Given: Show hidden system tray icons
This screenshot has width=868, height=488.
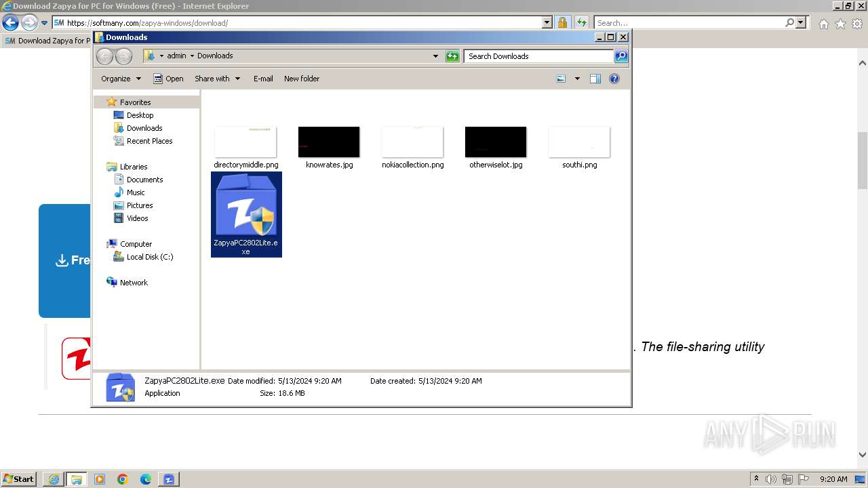Looking at the screenshot, I should coord(756,479).
